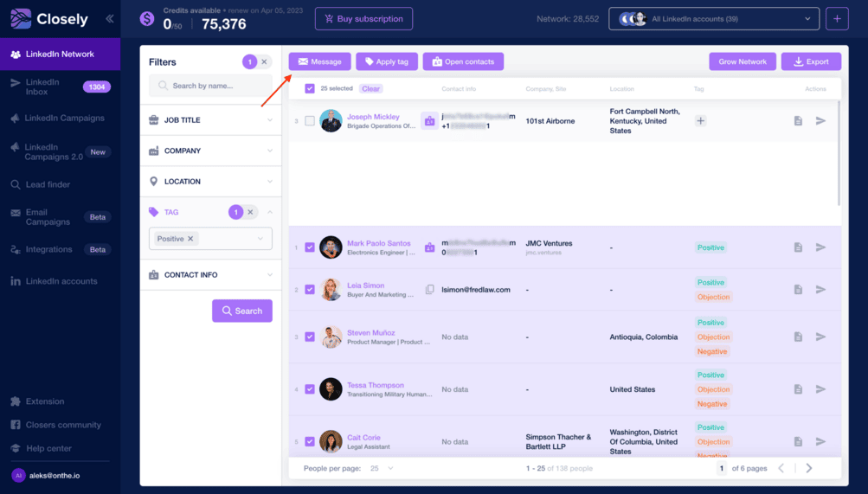Remove the Positive tag filter chip
Viewport: 868px width, 494px height.
pos(191,239)
